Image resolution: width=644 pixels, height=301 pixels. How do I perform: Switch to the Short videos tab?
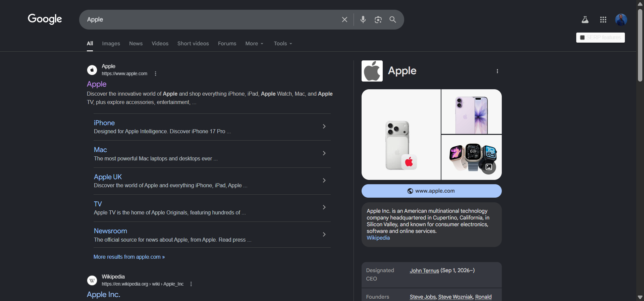pos(193,44)
